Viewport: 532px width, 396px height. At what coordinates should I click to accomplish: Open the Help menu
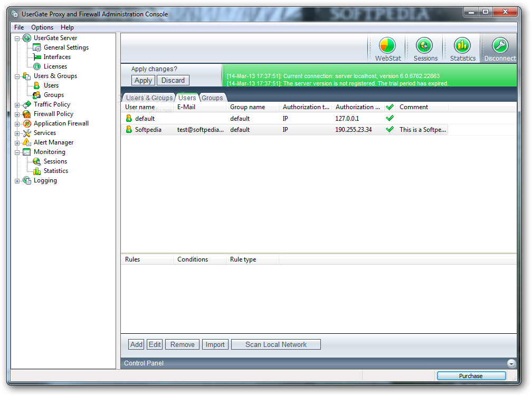tap(67, 27)
